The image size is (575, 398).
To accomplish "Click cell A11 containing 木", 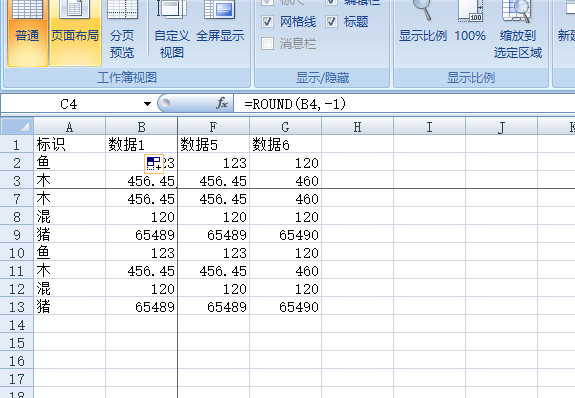I will coord(69,270).
